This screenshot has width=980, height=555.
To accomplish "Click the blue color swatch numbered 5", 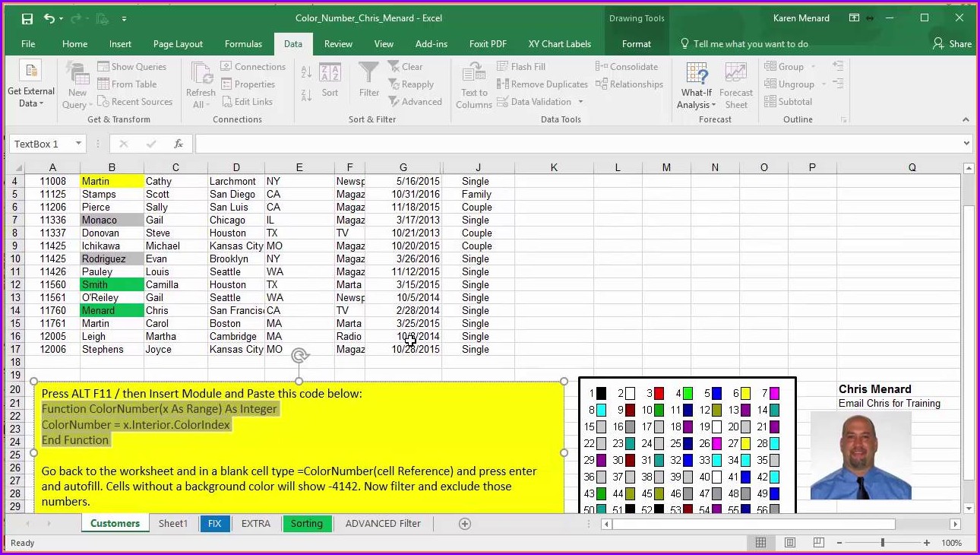I will click(x=716, y=393).
